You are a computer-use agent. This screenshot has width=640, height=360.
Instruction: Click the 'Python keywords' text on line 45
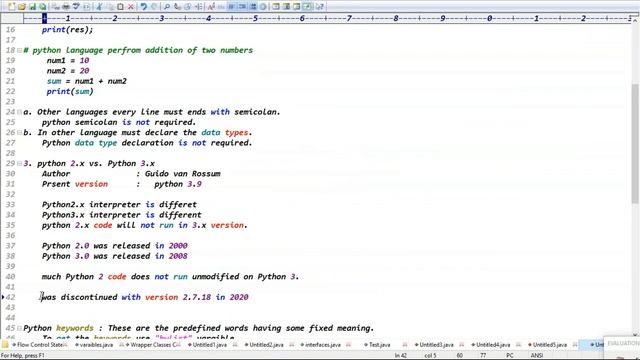coord(58,328)
